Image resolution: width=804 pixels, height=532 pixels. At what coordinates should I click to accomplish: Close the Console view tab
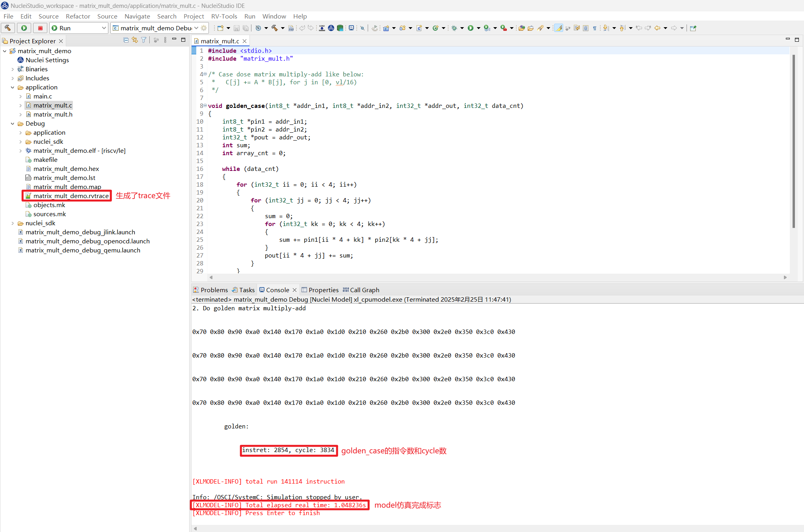(294, 290)
